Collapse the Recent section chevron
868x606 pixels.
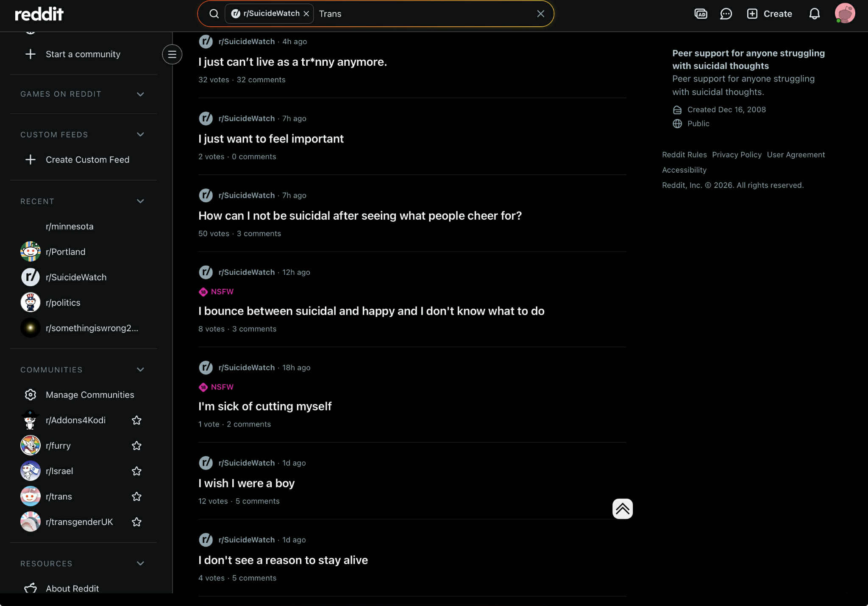(140, 201)
